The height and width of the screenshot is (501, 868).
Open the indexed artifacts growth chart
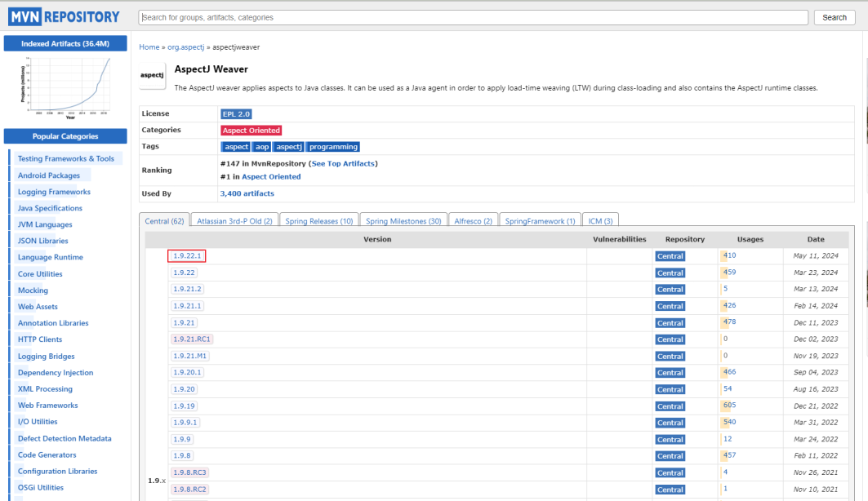point(65,87)
